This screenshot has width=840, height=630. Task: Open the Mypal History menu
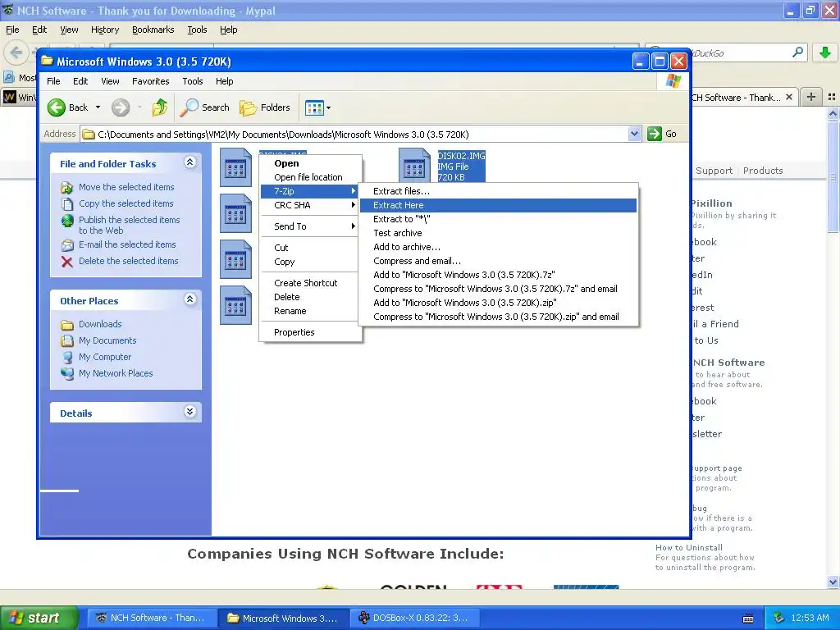(x=105, y=30)
